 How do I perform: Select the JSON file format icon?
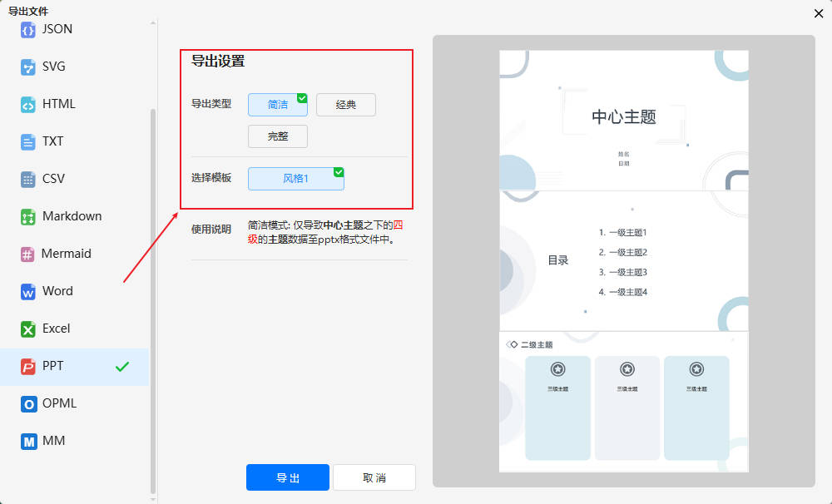pyautogui.click(x=28, y=29)
